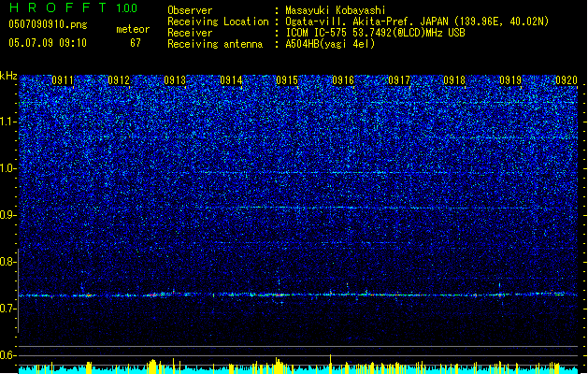Click the 0.7 kHz axis label
This screenshot has height=374, width=588.
(x=8, y=309)
